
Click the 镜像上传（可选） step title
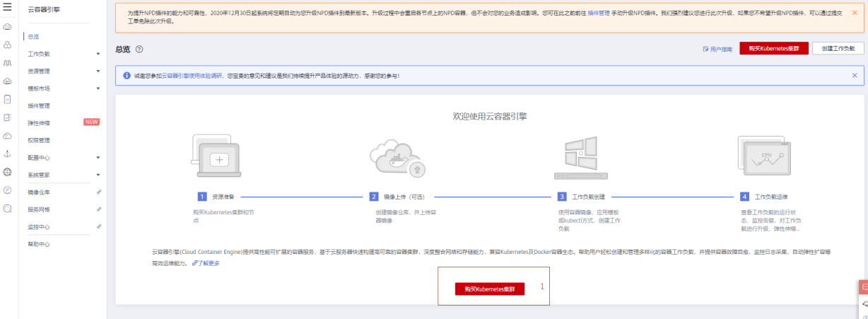click(404, 197)
